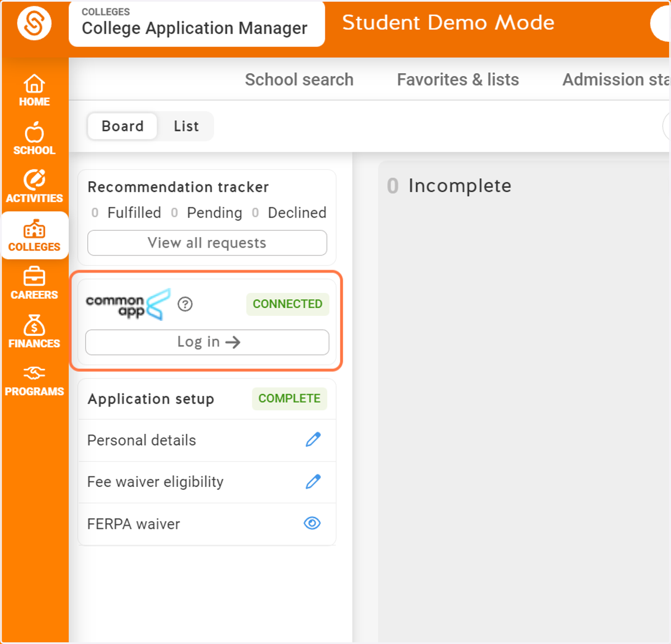This screenshot has width=671, height=644.
Task: Click the Incomplete column heading
Action: point(460,186)
